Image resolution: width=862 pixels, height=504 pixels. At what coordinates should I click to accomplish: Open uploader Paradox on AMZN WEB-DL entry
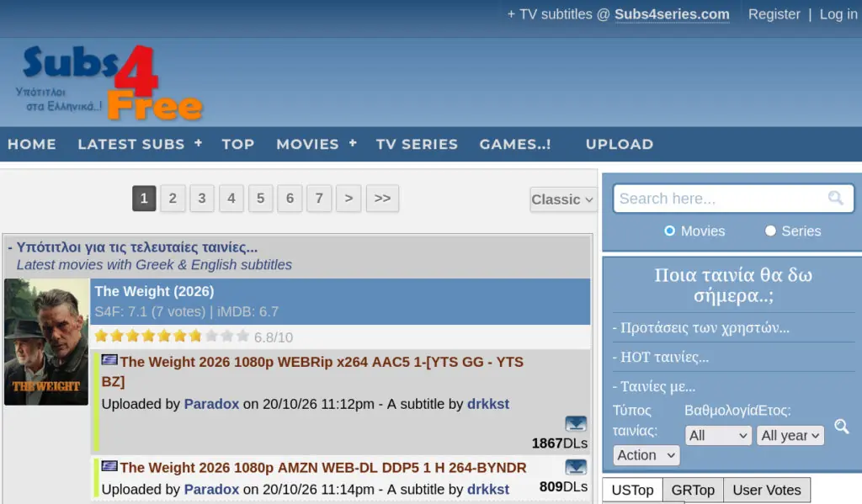click(211, 489)
